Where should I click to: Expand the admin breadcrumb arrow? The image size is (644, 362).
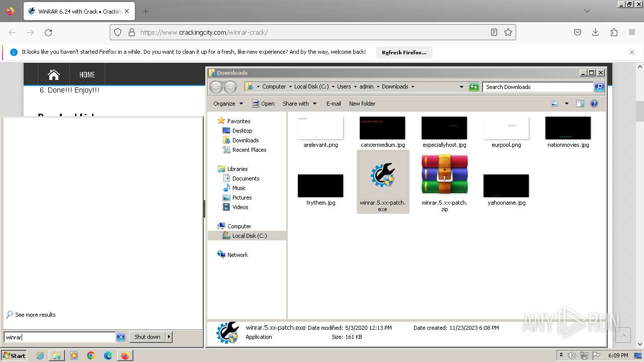378,86
